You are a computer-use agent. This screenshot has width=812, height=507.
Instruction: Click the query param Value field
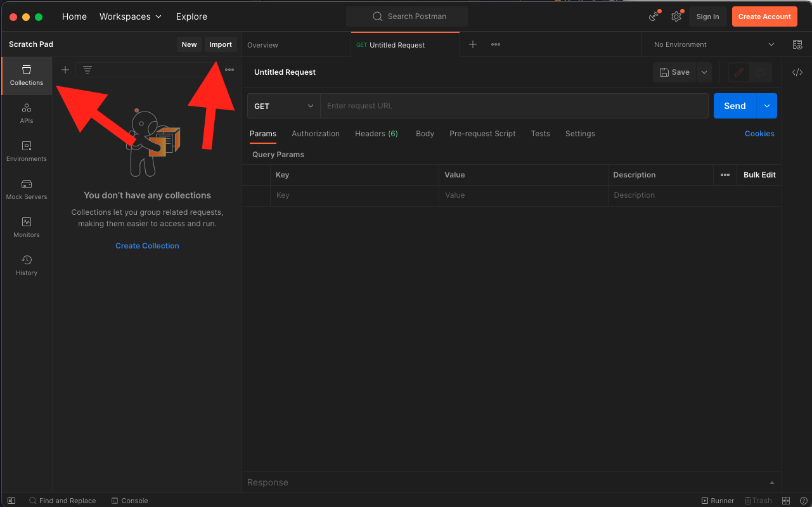click(x=523, y=195)
